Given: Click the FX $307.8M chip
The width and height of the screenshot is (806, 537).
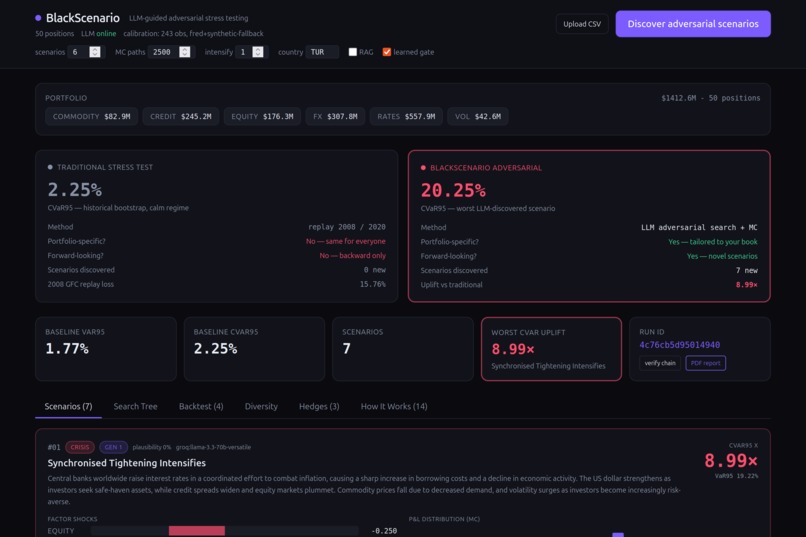Looking at the screenshot, I should pos(335,117).
